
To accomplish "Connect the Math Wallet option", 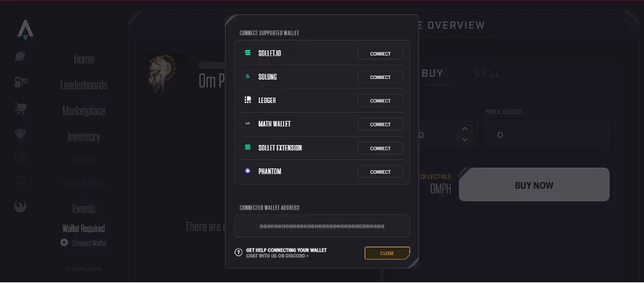I will [x=380, y=124].
